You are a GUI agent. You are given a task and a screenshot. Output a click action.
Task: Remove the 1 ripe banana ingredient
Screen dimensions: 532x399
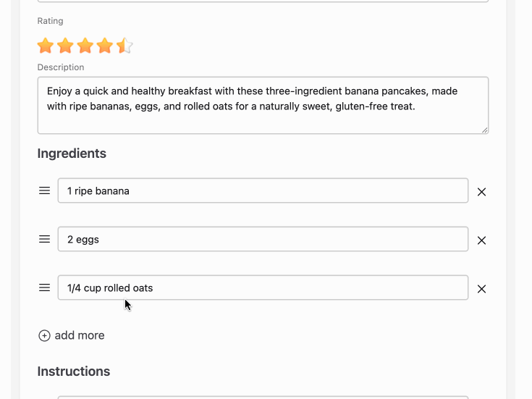[x=481, y=192]
